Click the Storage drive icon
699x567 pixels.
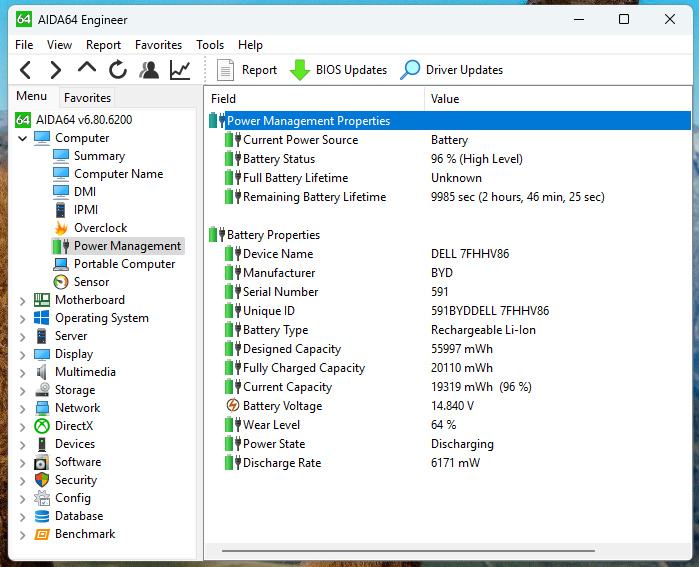click(x=42, y=390)
